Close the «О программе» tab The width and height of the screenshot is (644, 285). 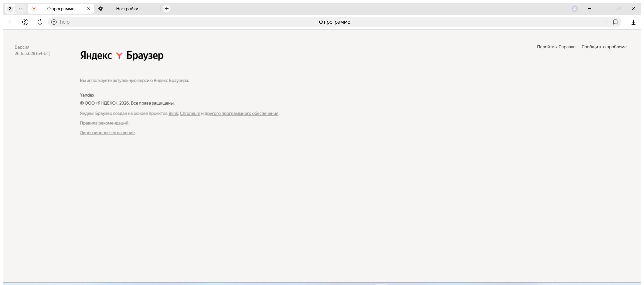point(89,9)
